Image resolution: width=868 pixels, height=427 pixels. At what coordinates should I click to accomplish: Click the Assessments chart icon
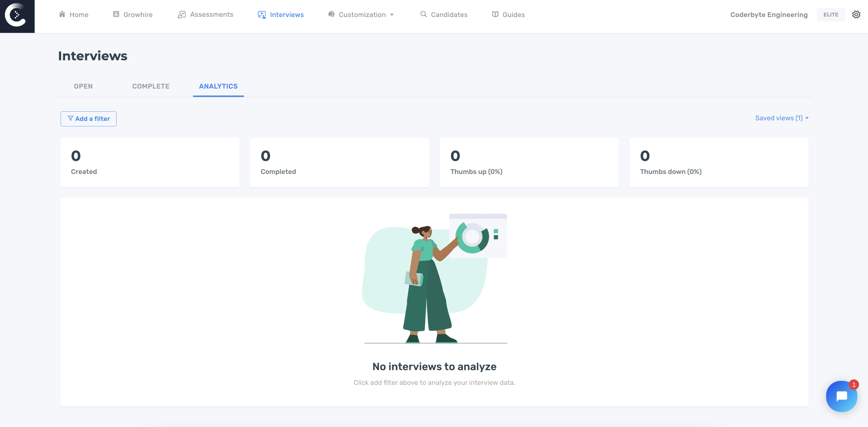click(182, 14)
